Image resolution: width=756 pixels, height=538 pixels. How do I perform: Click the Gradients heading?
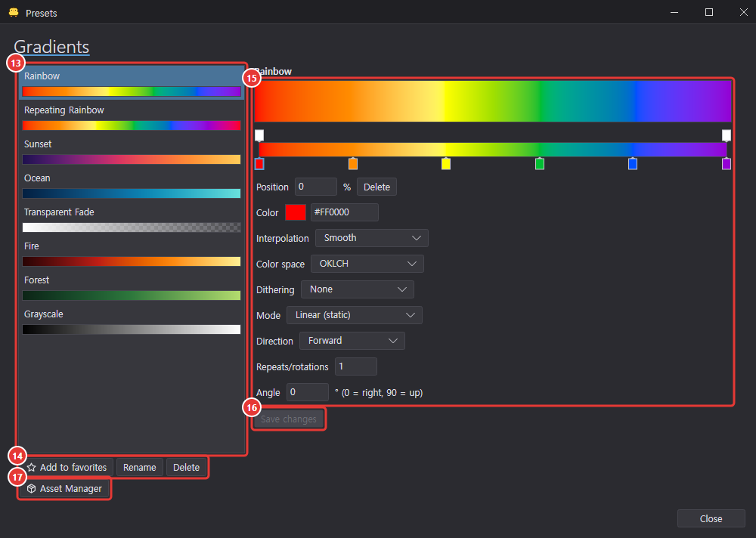pyautogui.click(x=51, y=47)
